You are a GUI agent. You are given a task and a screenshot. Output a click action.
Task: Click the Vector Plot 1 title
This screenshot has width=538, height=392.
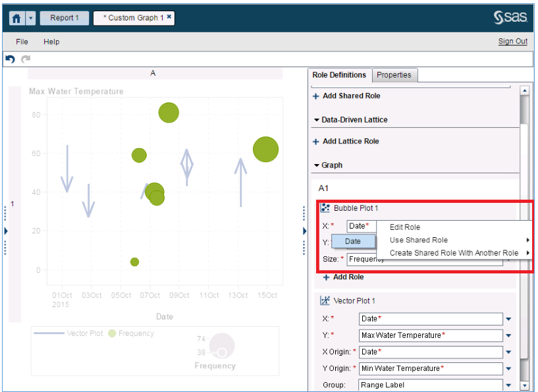point(354,300)
